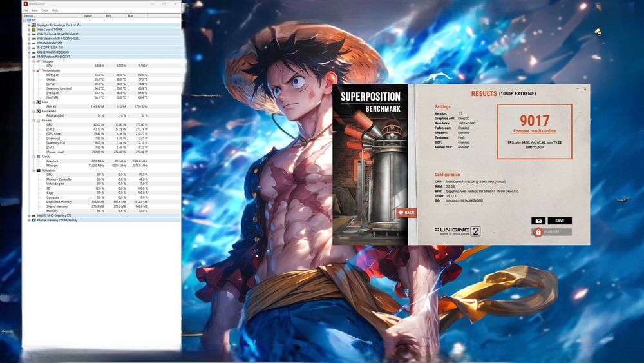This screenshot has height=363, width=644.
Task: Open the Tools menu in HWMonitor
Action: point(45,10)
